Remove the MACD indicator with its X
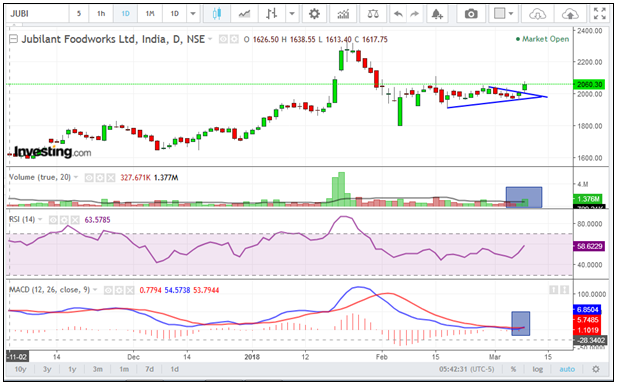The height and width of the screenshot is (386, 618). (130, 290)
